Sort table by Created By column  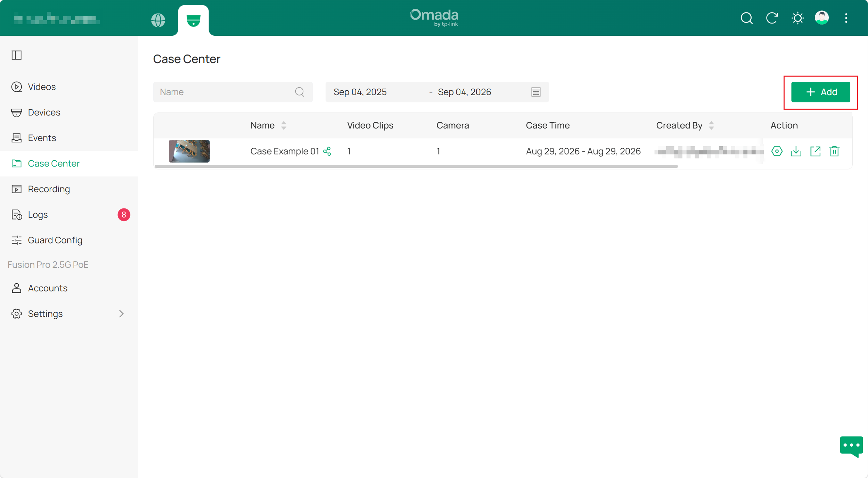coord(711,126)
